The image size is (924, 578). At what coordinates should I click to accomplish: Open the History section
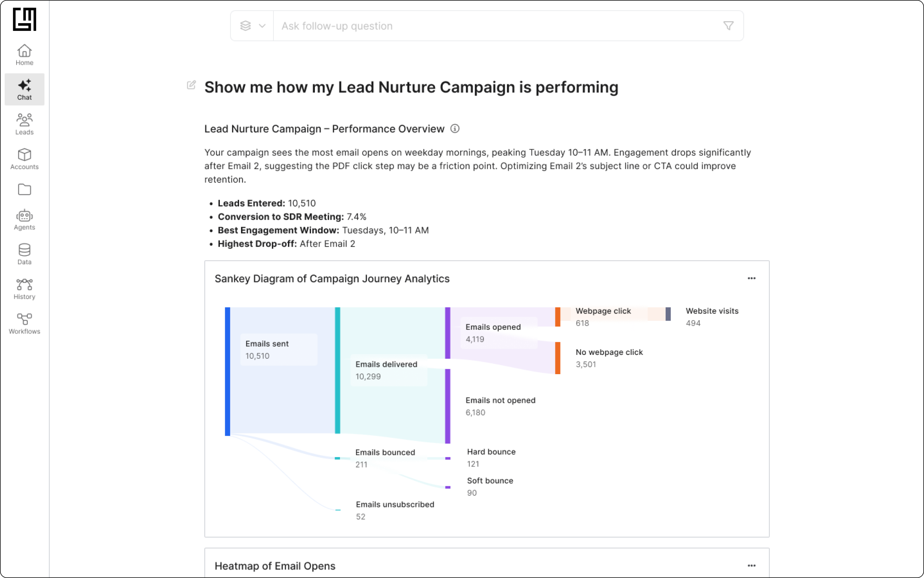24,289
